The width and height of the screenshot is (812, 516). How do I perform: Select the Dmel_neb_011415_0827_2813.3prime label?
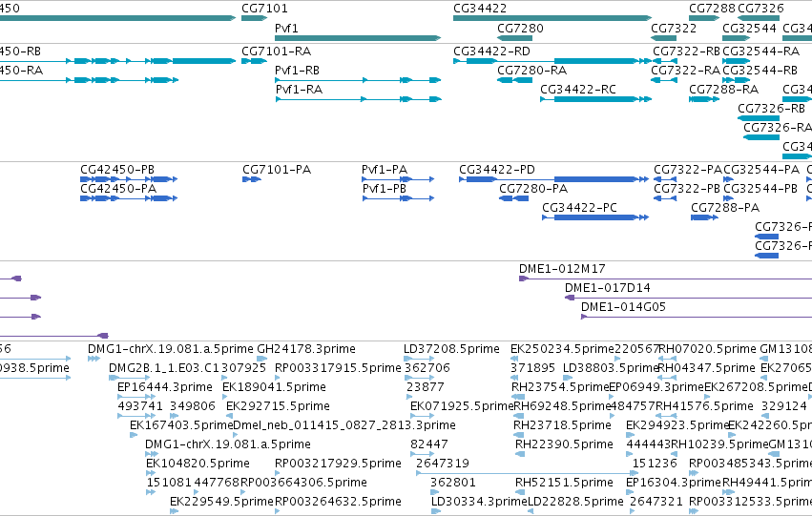(344, 426)
